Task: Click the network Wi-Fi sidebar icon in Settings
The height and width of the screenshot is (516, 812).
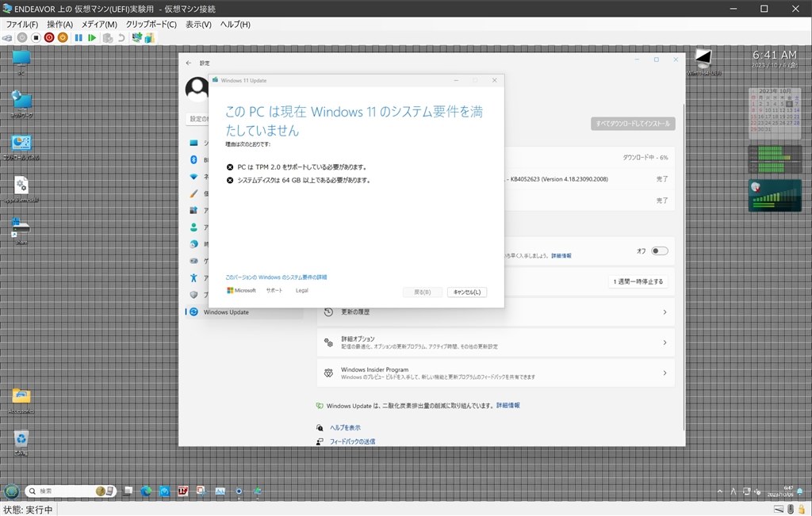Action: coord(193,177)
